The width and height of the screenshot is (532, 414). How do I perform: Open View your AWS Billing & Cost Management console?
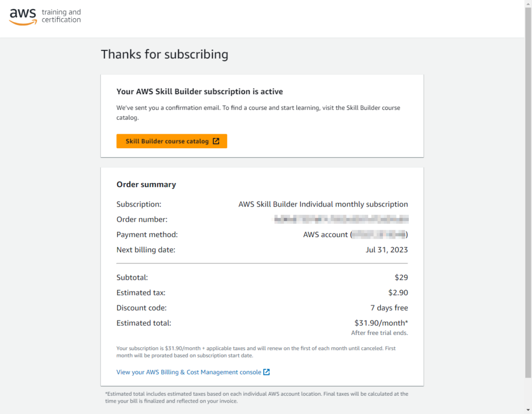pyautogui.click(x=193, y=372)
